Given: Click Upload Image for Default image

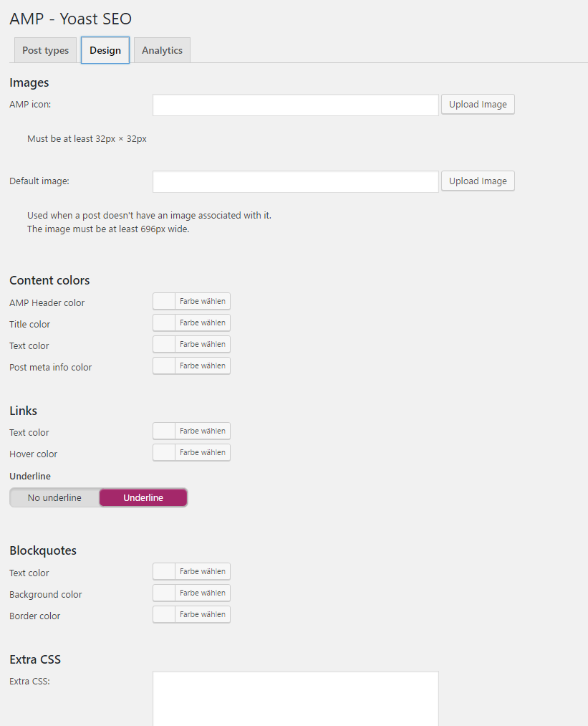Looking at the screenshot, I should tap(478, 181).
